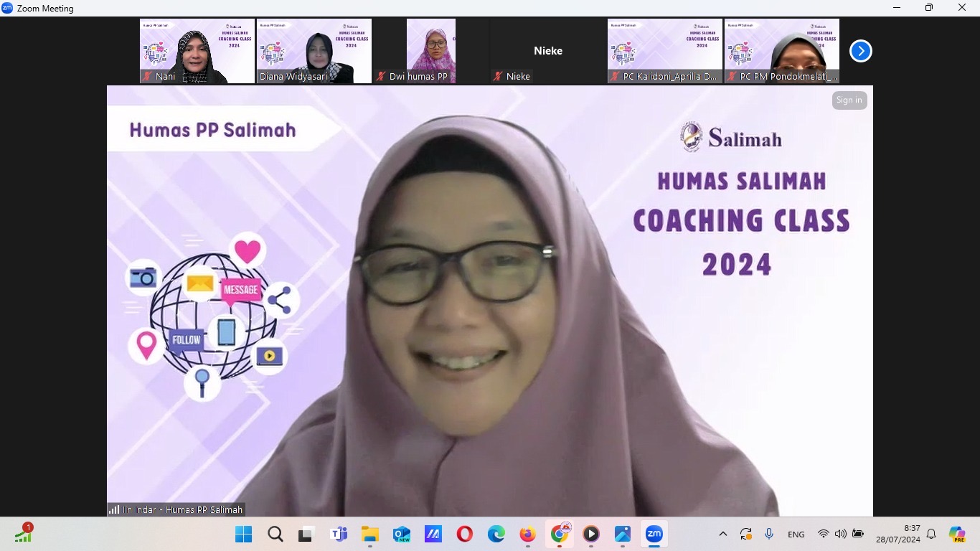
Task: Click the Zoom logo in title bar
Action: [7, 9]
